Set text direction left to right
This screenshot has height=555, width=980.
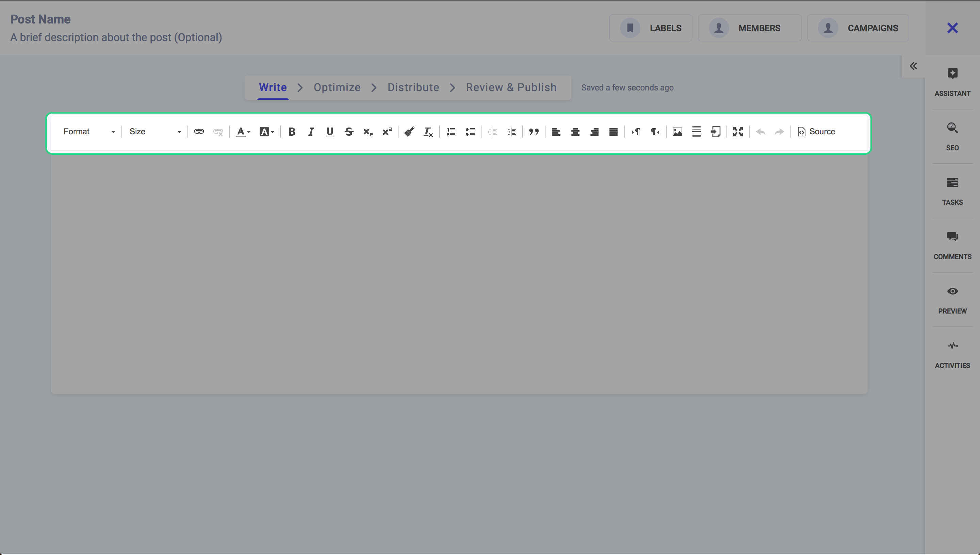[x=636, y=132]
